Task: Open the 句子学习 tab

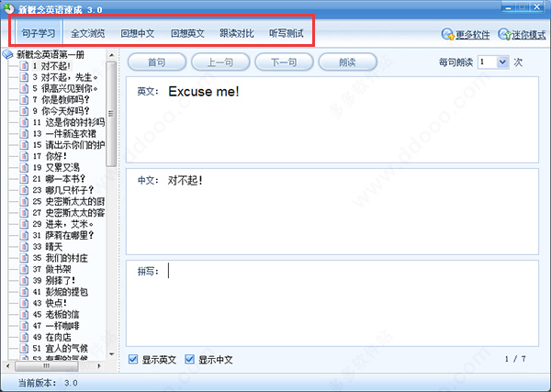Action: point(39,33)
